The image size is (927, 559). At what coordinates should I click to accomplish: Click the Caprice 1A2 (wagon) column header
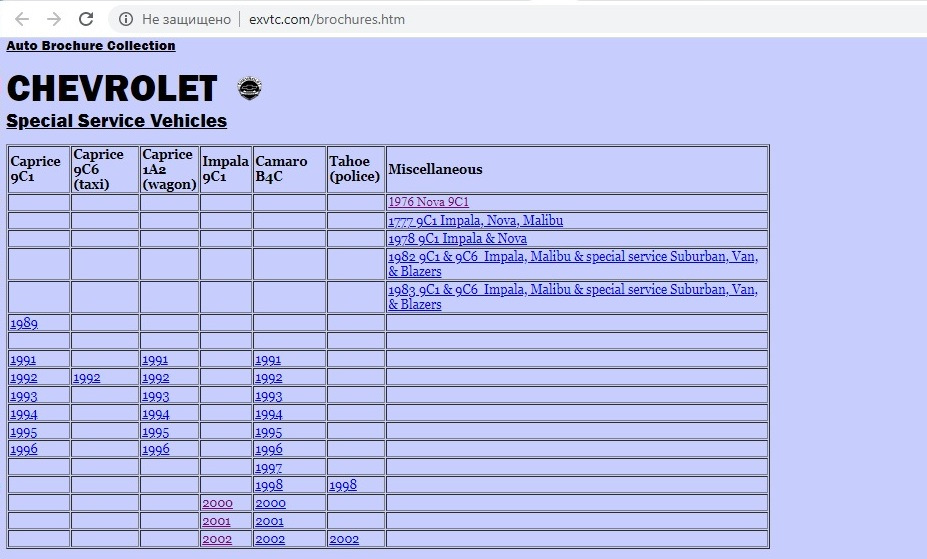[169, 169]
